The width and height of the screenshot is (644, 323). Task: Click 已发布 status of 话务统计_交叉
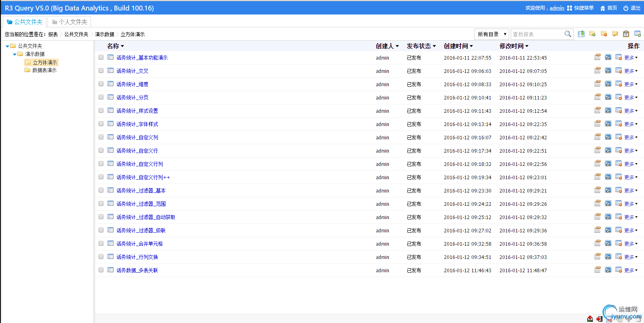point(414,71)
